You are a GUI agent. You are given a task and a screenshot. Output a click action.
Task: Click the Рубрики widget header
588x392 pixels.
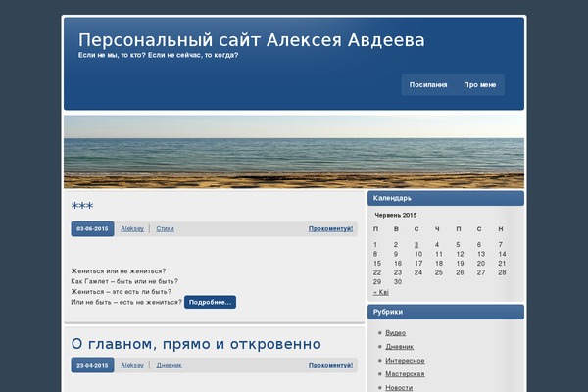click(446, 312)
